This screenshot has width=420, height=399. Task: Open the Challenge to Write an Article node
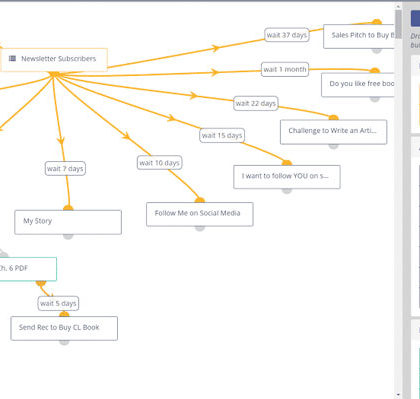(333, 132)
